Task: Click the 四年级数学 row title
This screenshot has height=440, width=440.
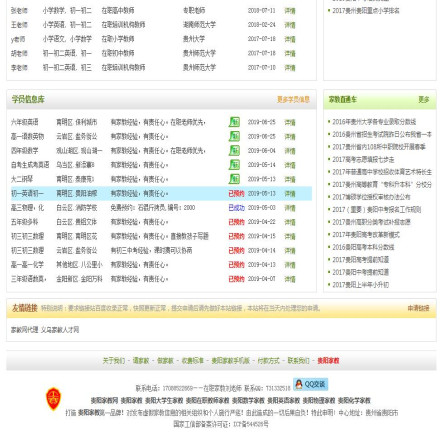Action: coord(25,151)
